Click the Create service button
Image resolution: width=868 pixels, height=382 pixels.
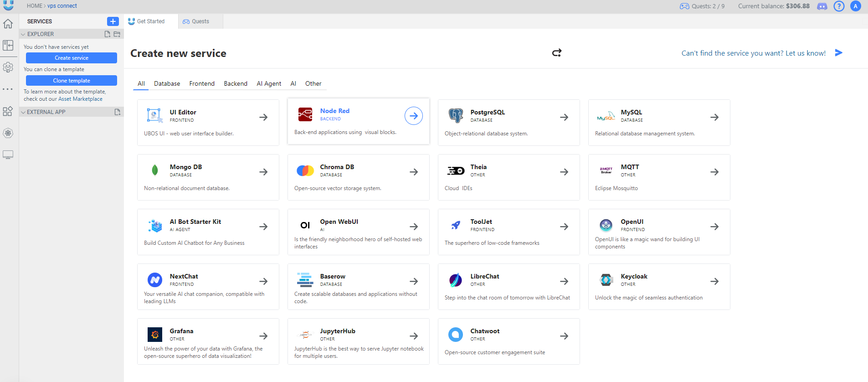point(72,58)
